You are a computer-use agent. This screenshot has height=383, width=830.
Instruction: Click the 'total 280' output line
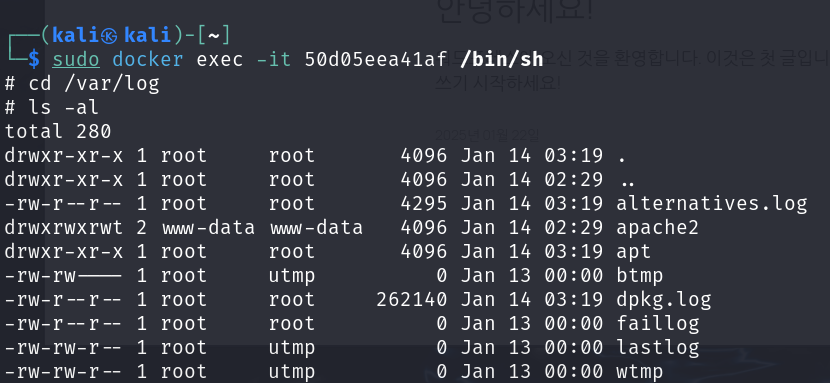click(58, 131)
